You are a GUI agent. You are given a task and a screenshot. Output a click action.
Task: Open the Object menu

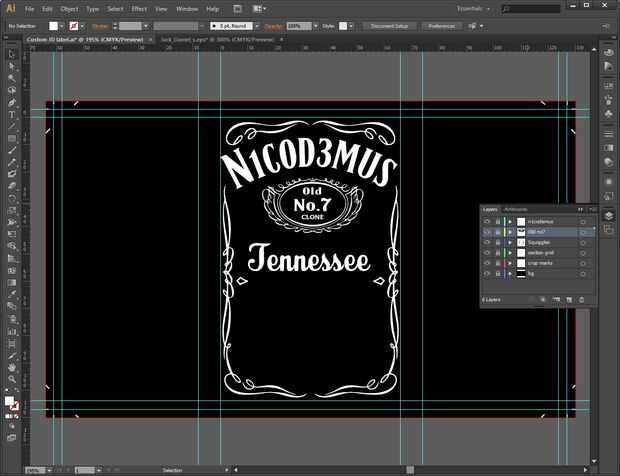[68, 8]
